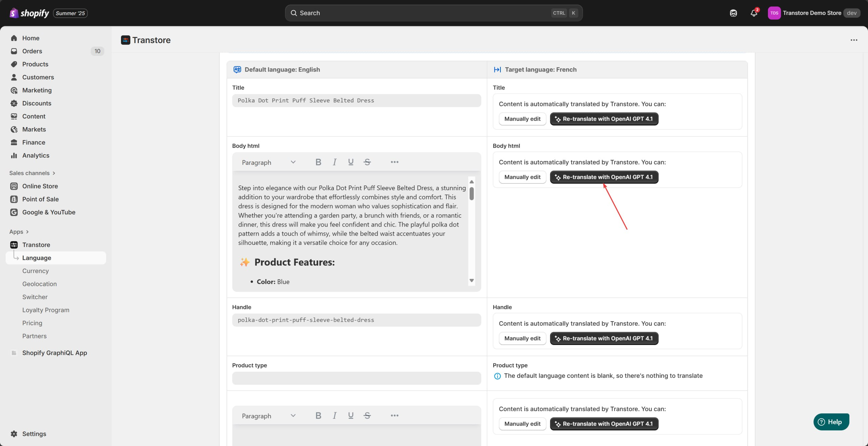The image size is (868, 446).
Task: Open more formatting options in first editor toolbar
Action: pos(394,162)
